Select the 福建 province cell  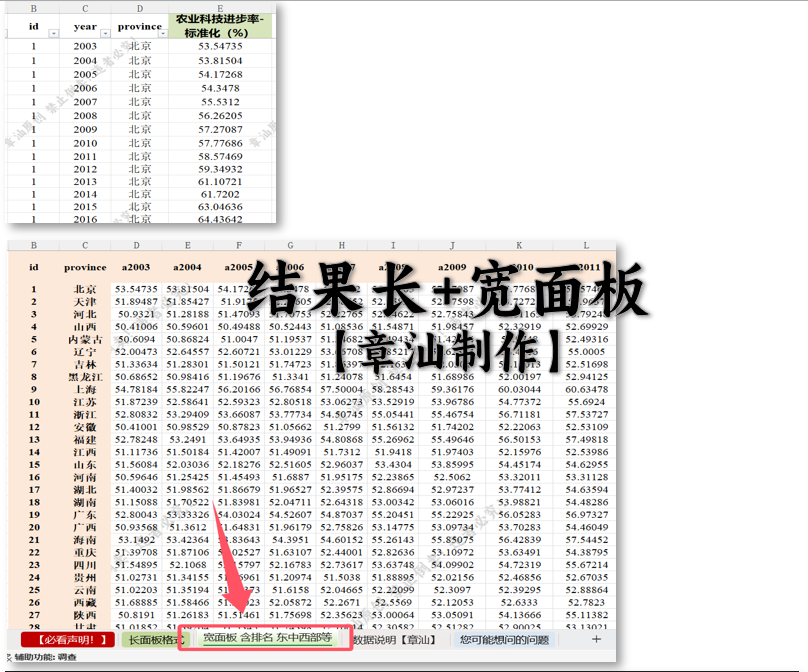point(85,440)
